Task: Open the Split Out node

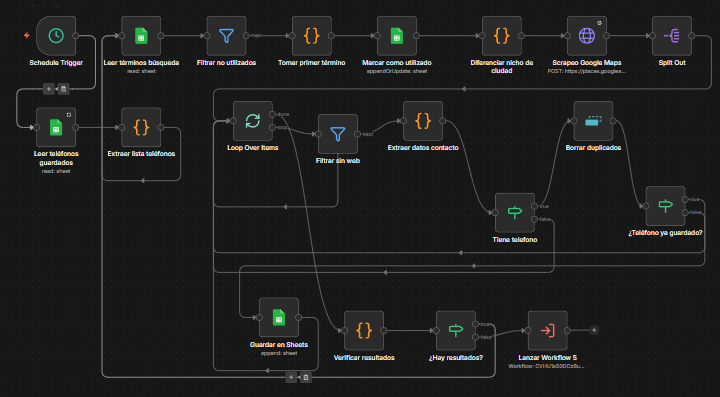Action: (672, 36)
